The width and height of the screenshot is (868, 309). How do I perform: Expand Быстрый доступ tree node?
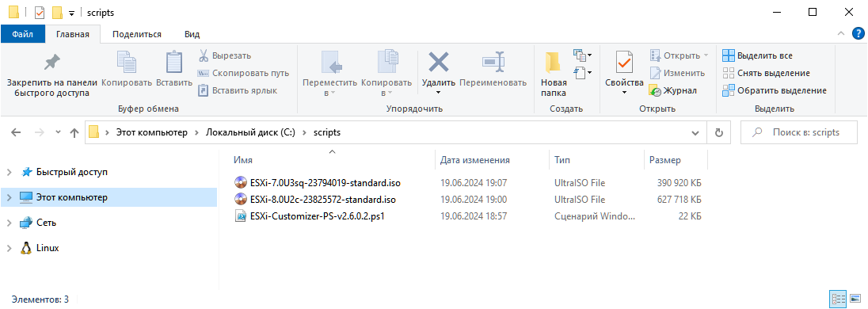click(x=9, y=172)
